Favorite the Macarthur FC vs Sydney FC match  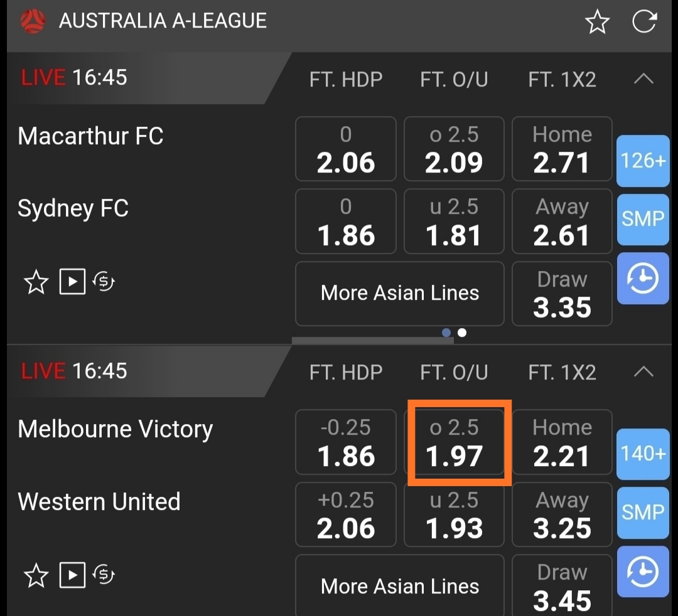(x=36, y=282)
